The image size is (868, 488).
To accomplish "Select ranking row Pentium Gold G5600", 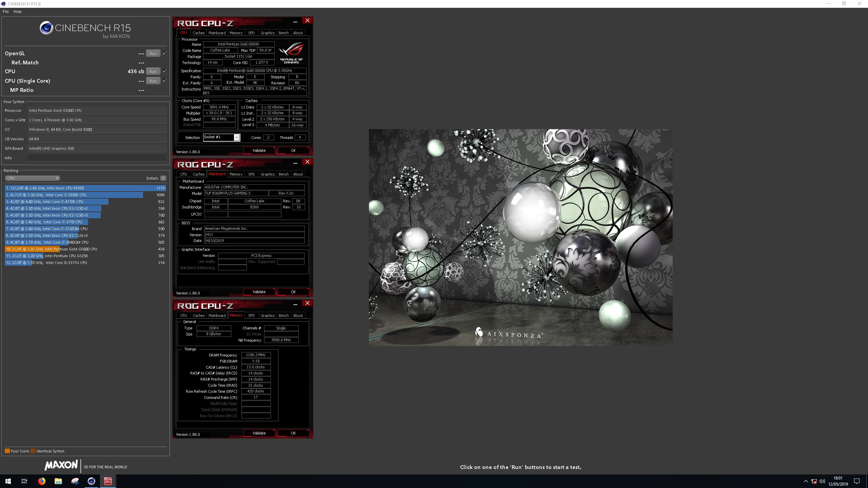I will point(85,249).
